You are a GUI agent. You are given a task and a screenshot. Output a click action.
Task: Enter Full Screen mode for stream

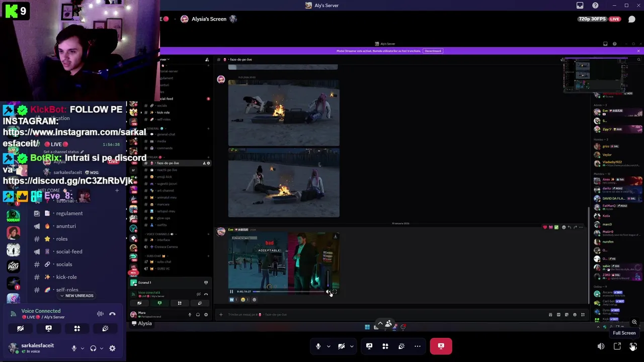(x=633, y=346)
